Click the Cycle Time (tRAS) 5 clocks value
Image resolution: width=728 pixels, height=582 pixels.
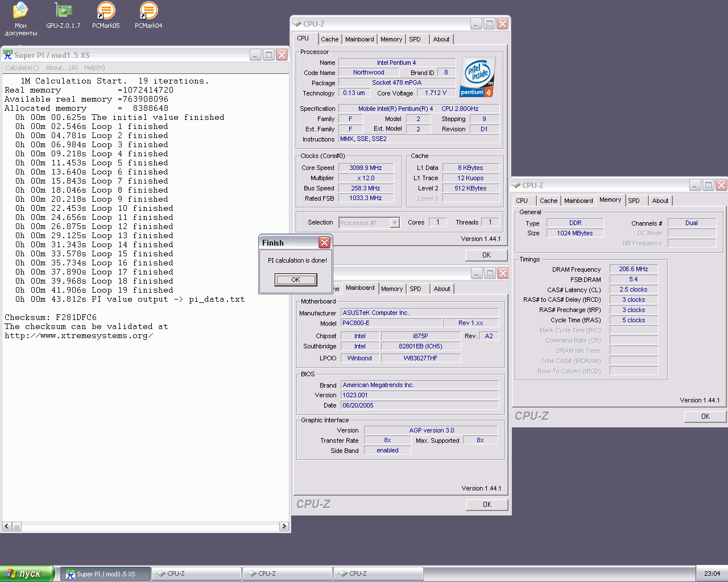coord(634,320)
